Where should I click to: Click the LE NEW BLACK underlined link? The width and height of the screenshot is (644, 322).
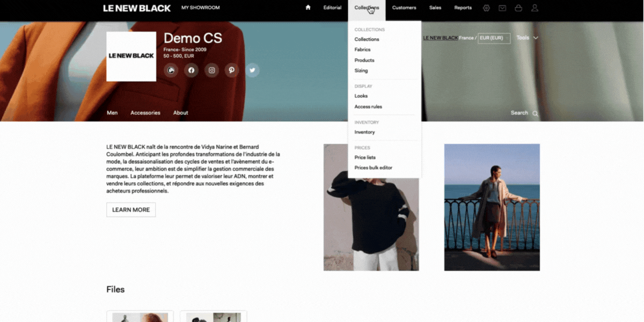tap(440, 38)
